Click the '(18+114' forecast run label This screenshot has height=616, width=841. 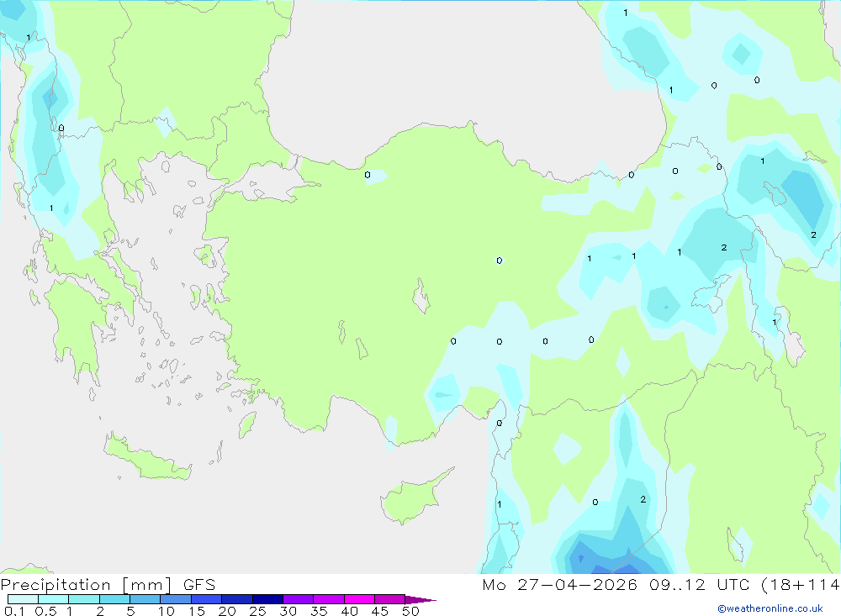pos(801,584)
